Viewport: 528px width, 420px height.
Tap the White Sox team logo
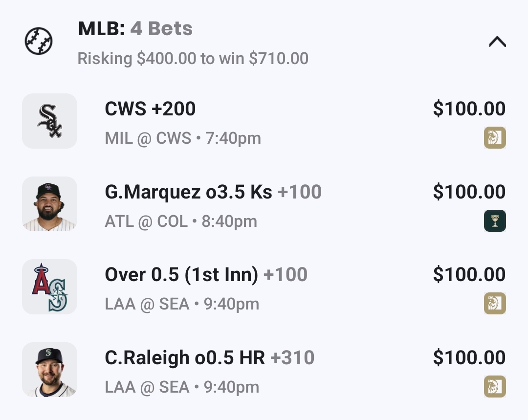pos(49,121)
